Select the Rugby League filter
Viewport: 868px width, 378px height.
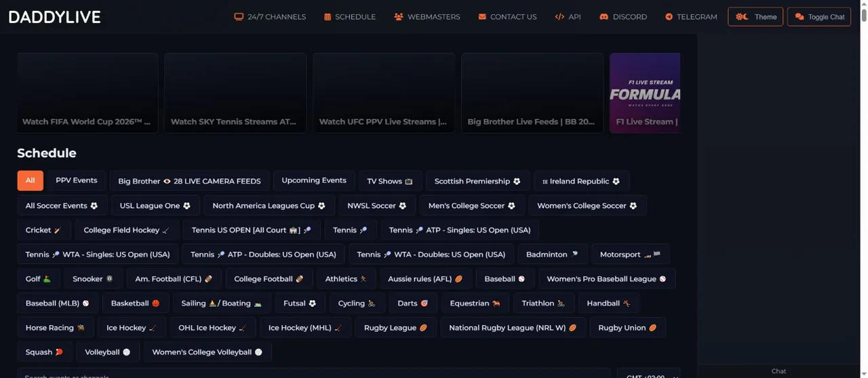click(396, 327)
